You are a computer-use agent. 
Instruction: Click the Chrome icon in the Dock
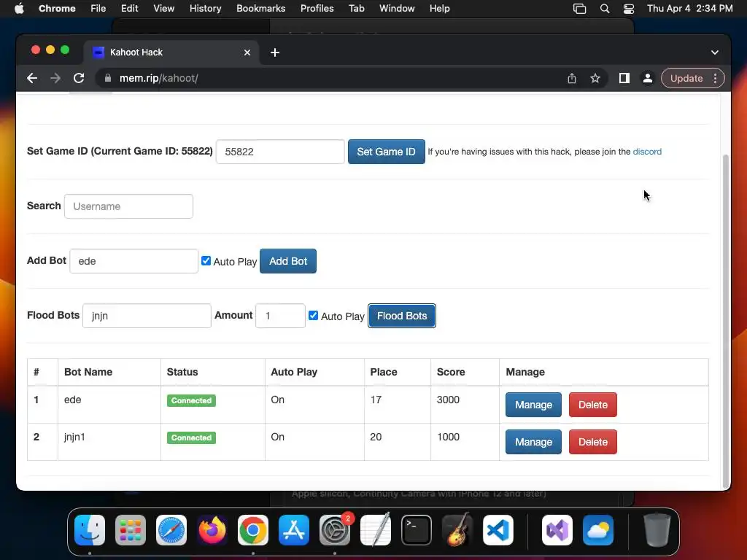pyautogui.click(x=253, y=530)
